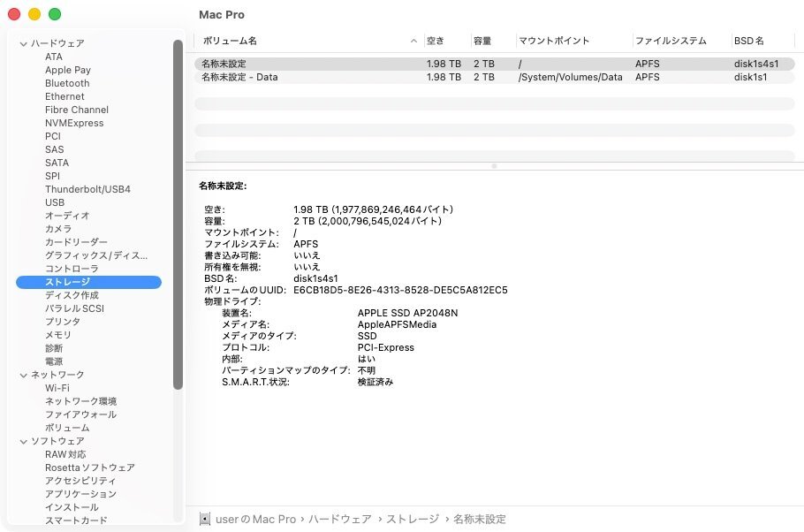This screenshot has width=804, height=532.
Task: Select 診断 in the sidebar
Action: pyautogui.click(x=53, y=348)
